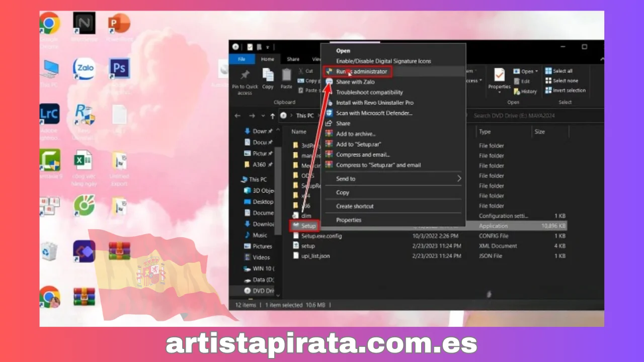Click the Cut icon in the Clipboard group
This screenshot has width=644, height=362.
(x=307, y=71)
